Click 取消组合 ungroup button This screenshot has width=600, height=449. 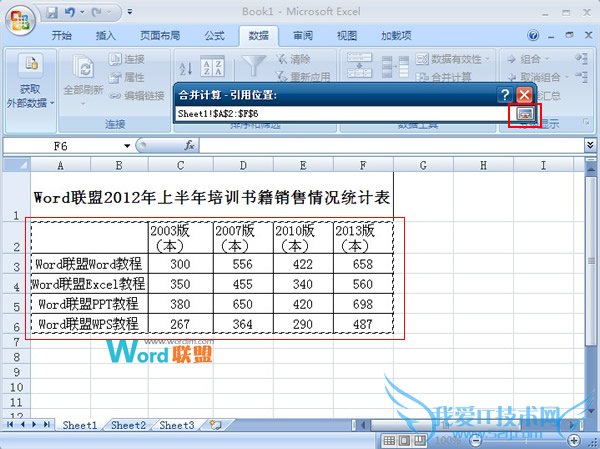click(534, 77)
